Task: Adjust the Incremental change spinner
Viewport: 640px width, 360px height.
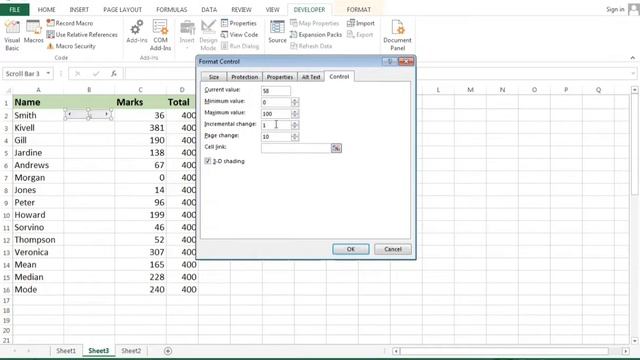Action: pyautogui.click(x=295, y=125)
